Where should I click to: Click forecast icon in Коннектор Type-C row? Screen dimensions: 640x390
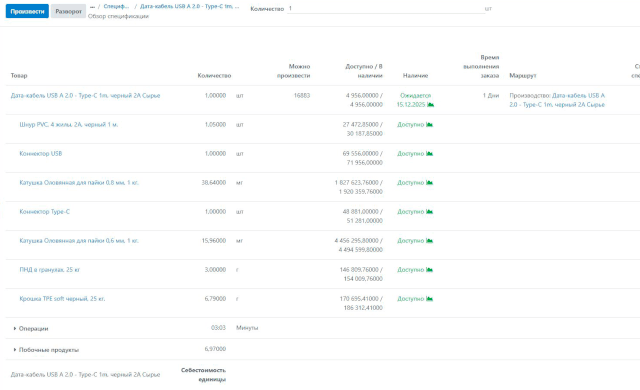click(429, 211)
